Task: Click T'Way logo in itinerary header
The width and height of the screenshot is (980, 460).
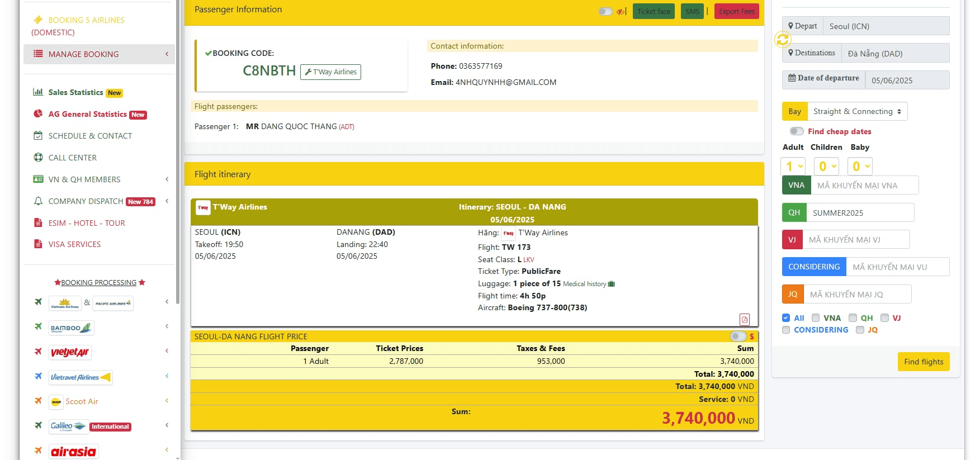Action: point(203,207)
